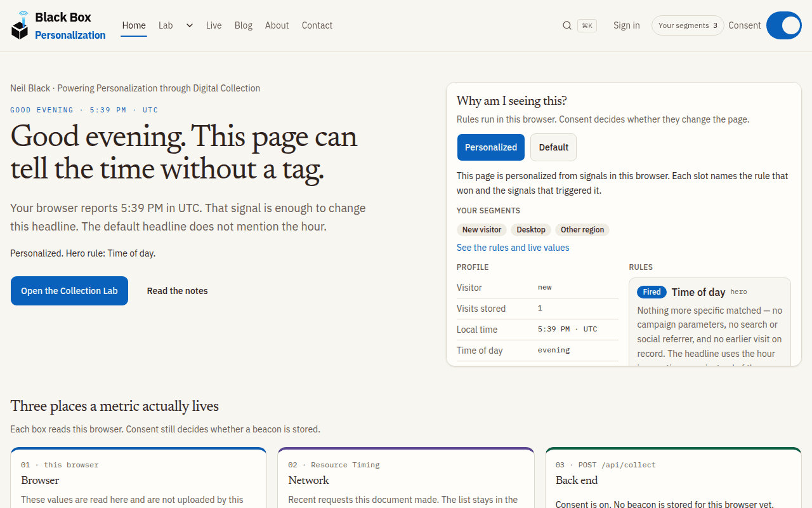Click 'Personalized. Hero rule: Time of day.' text
812x508 pixels.
(x=83, y=253)
